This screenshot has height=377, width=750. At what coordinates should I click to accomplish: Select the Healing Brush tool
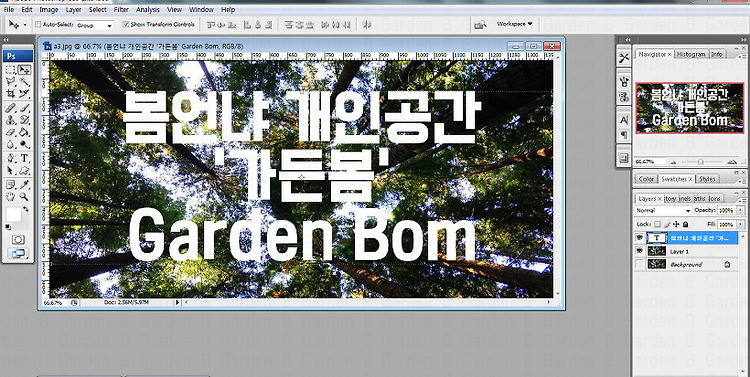click(11, 108)
